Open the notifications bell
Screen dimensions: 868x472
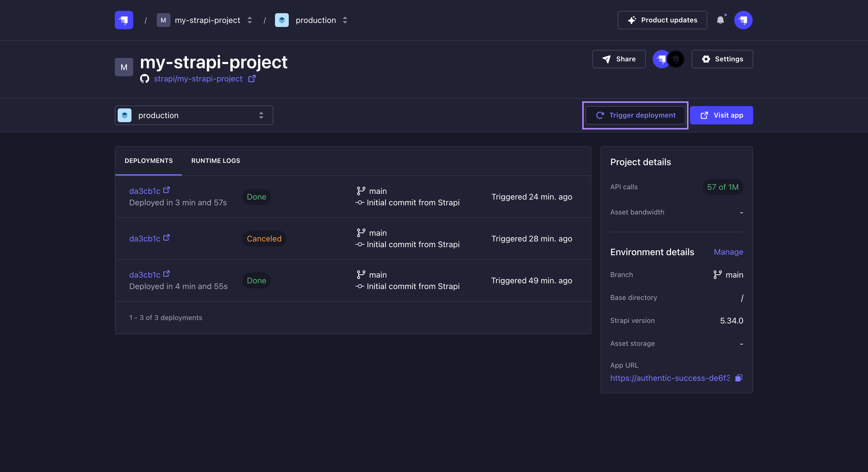pos(720,20)
